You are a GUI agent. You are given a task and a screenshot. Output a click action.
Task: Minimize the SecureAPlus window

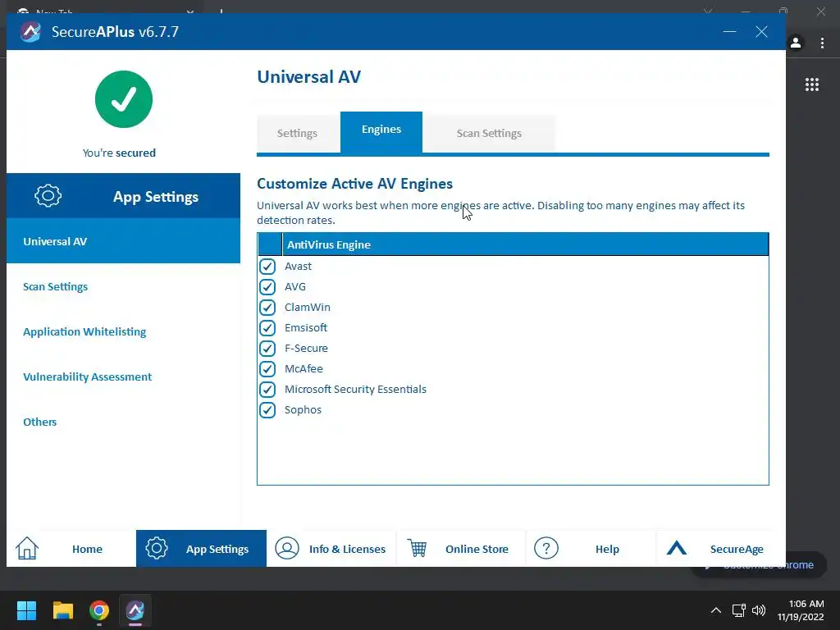729,32
